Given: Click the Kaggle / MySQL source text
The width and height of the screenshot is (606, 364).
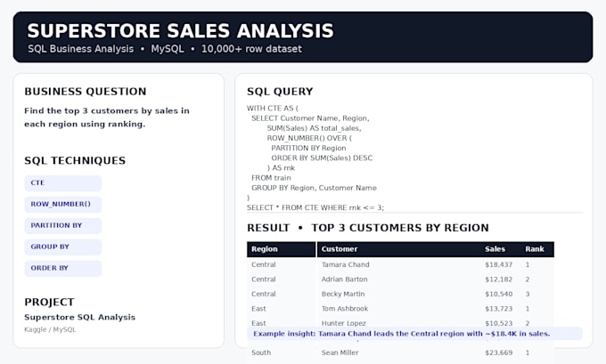Looking at the screenshot, I should (x=50, y=329).
